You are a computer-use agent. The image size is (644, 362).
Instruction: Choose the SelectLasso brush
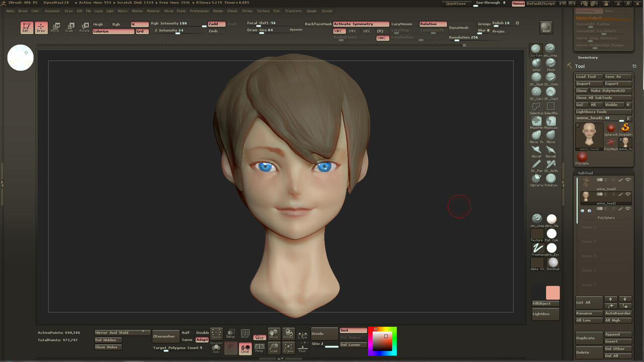coord(536,107)
